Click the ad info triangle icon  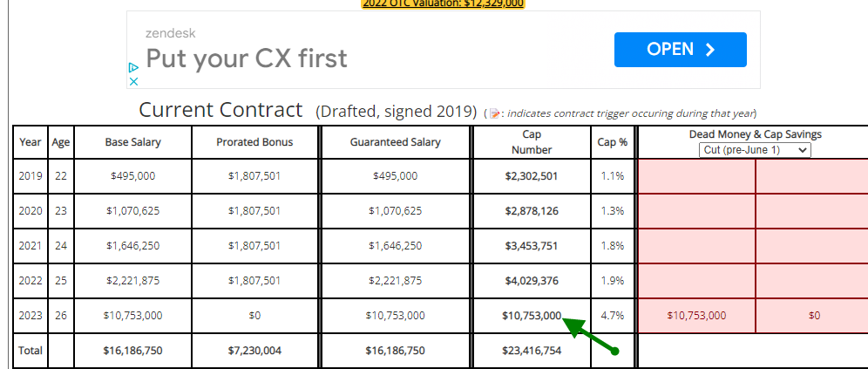(x=132, y=67)
